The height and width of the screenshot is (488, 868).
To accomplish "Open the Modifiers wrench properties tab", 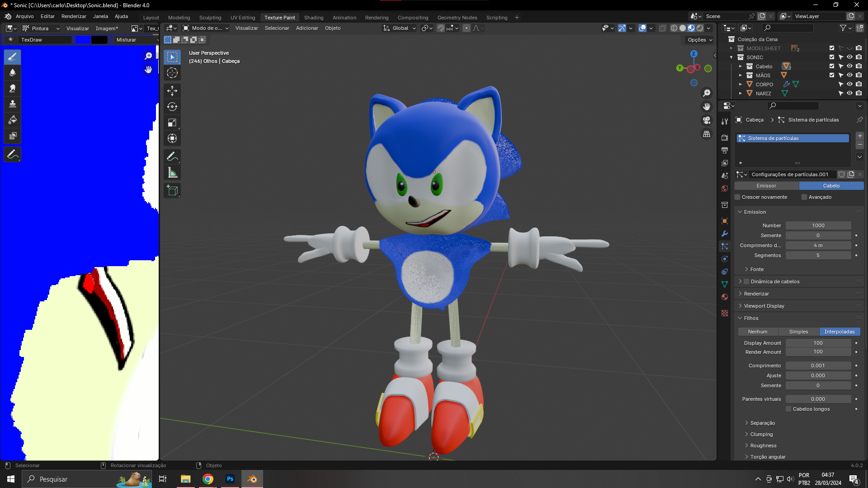I will tap(725, 234).
